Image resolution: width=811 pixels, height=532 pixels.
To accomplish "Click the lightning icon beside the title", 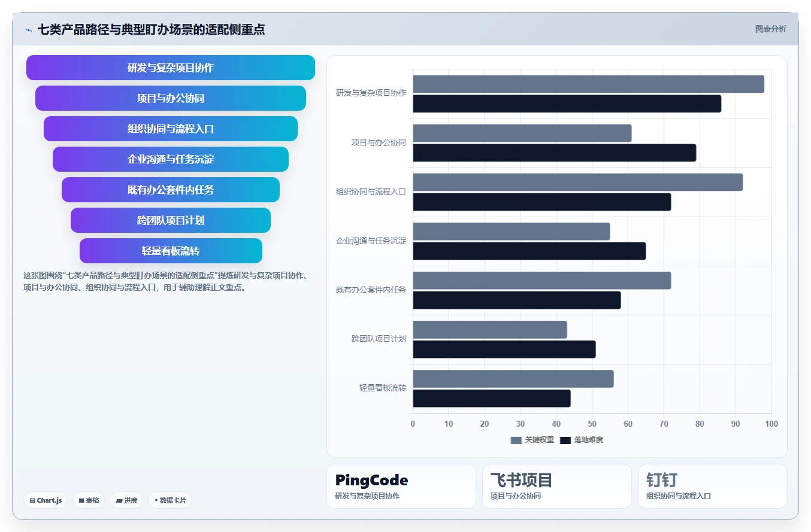I will pyautogui.click(x=28, y=29).
